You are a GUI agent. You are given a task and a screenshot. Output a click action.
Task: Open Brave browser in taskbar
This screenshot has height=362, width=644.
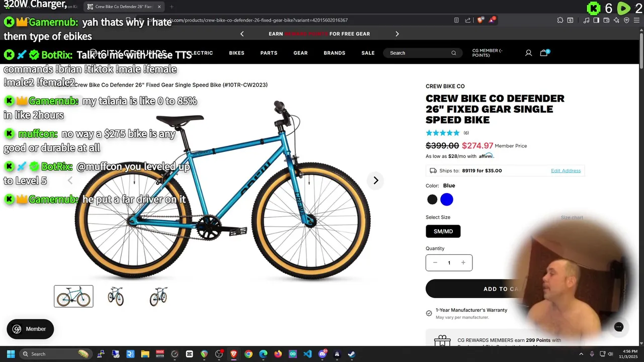[233, 354]
